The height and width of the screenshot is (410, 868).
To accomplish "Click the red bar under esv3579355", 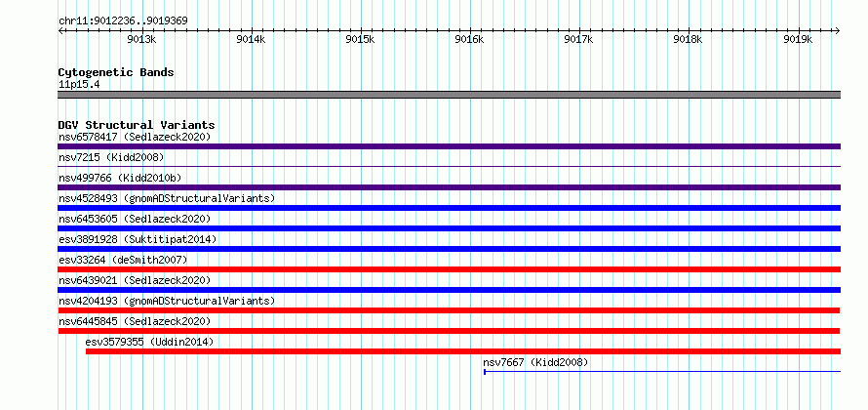I will pos(463,351).
